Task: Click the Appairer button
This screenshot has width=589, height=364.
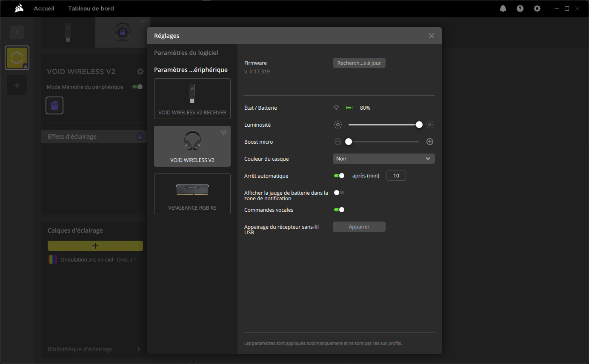Action: click(359, 227)
